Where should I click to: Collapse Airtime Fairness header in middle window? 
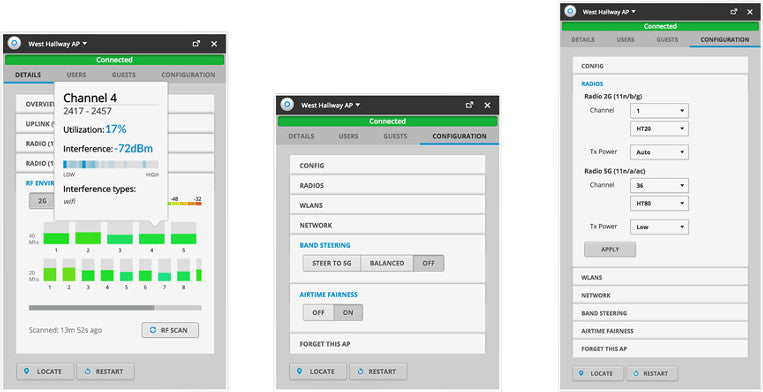coord(328,294)
